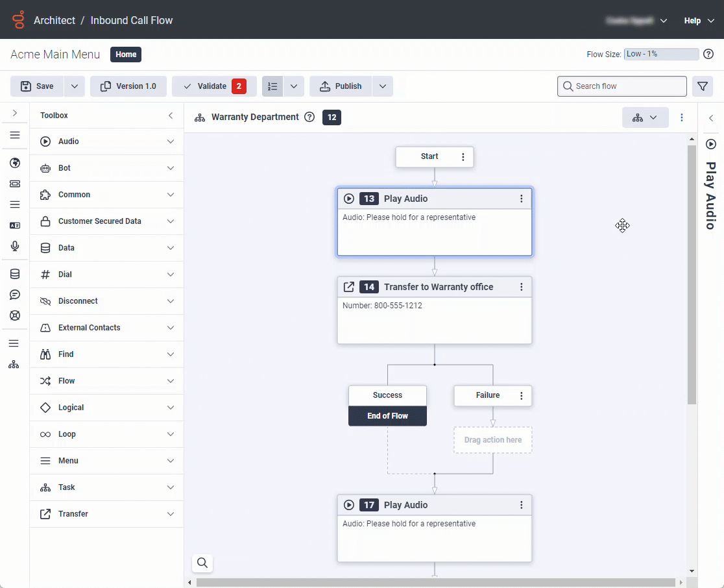The image size is (724, 588).
Task: Open the Save dropdown arrow
Action: [74, 86]
